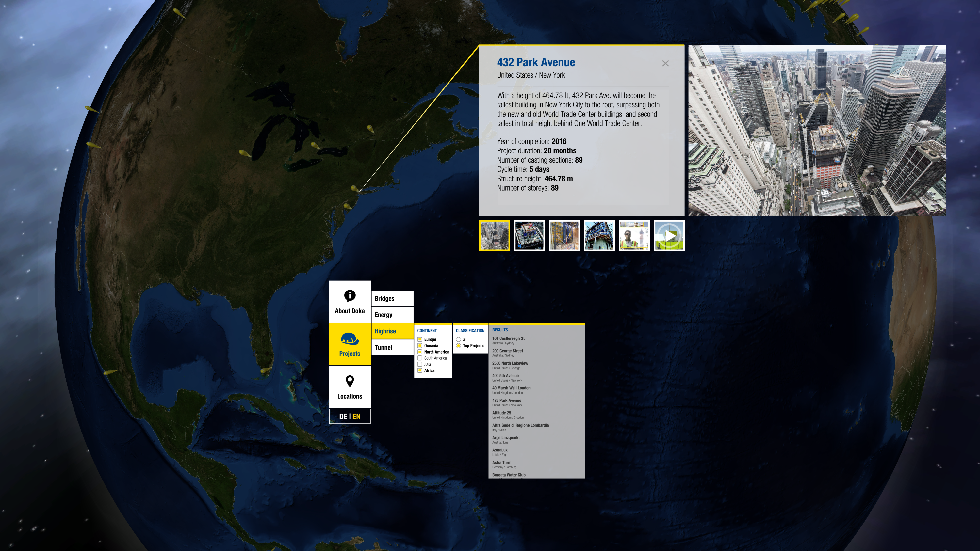Open result AstraLux
This screenshot has height=551, width=980.
pyautogui.click(x=536, y=452)
